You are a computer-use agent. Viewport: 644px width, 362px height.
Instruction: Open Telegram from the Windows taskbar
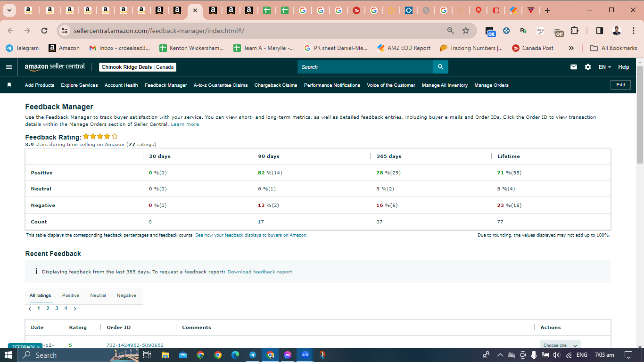[252, 355]
